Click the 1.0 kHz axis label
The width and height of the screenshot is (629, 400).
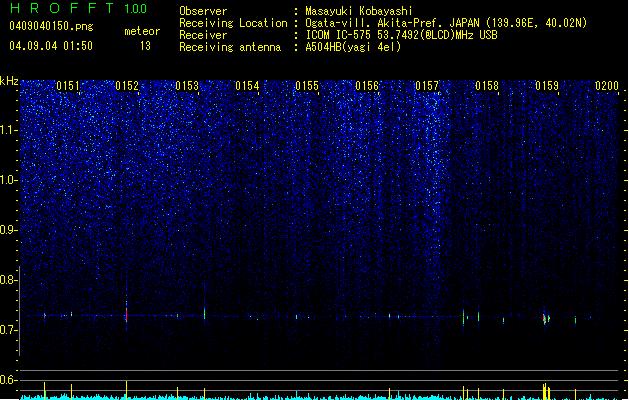coord(9,180)
